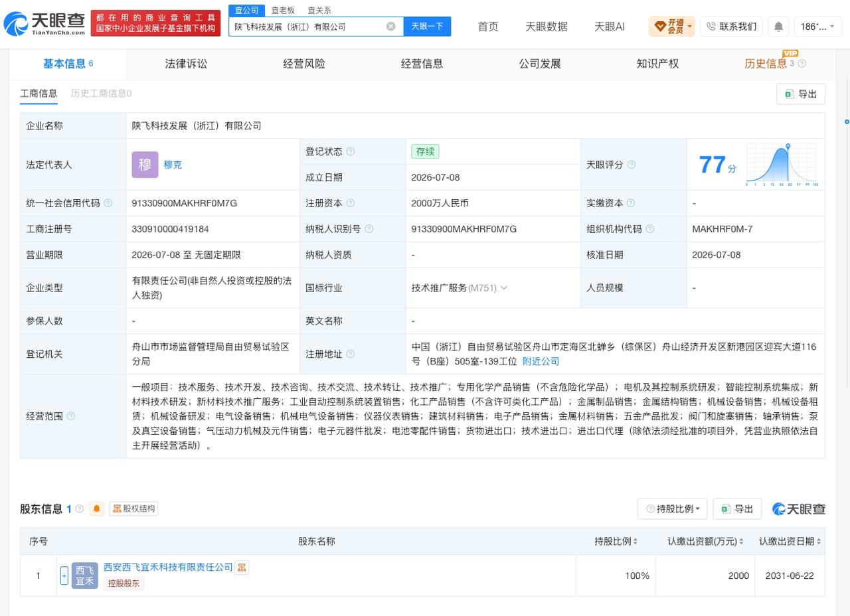The image size is (850, 616).
Task: Click the 存续 status badge
Action: coord(425,151)
